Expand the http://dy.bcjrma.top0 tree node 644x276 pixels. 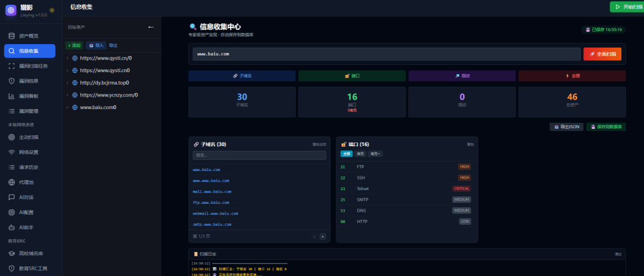tap(67, 83)
